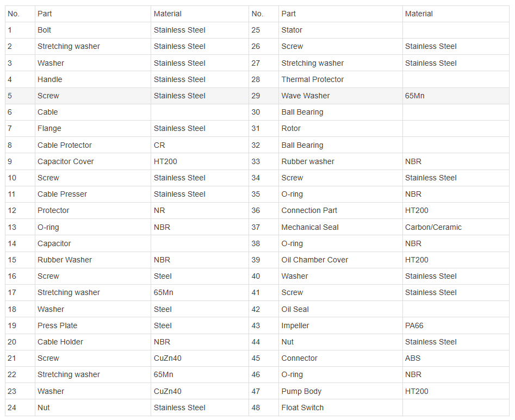Click the 'Capacitor Cover' cell
The width and height of the screenshot is (515, 420).
coord(93,161)
